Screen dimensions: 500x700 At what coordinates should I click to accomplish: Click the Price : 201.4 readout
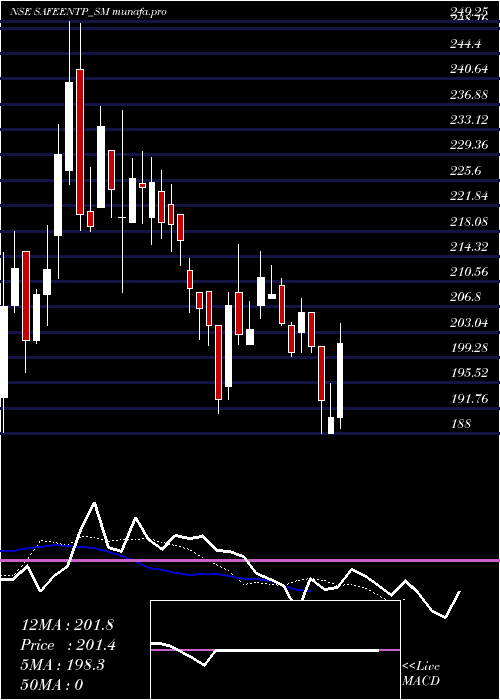[68, 645]
